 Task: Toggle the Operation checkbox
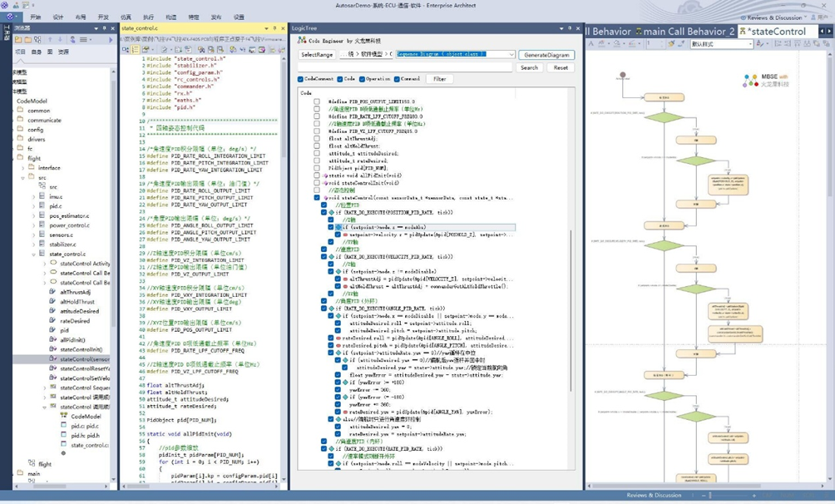point(363,79)
